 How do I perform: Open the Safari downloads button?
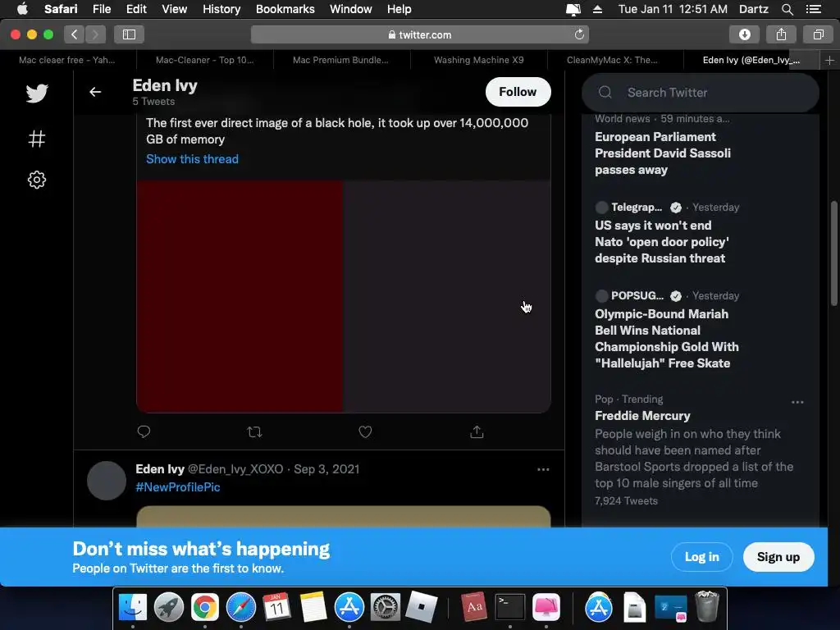click(x=745, y=34)
